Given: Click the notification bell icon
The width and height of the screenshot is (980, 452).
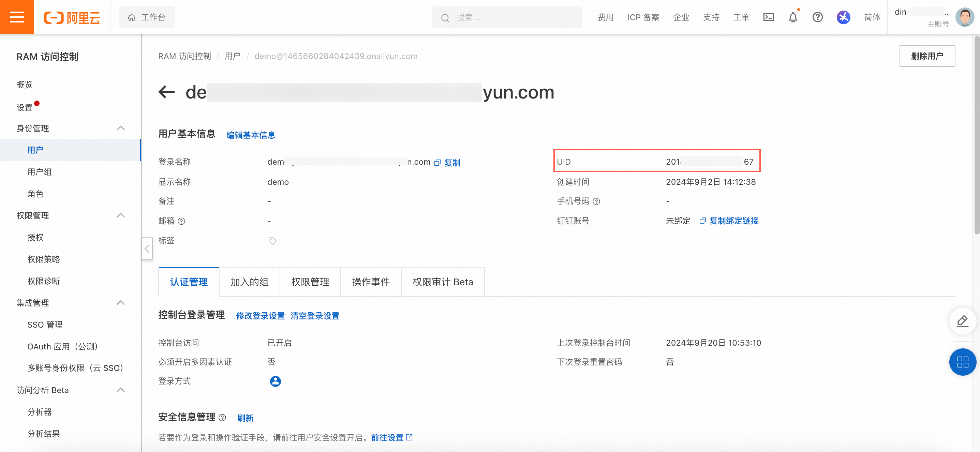Looking at the screenshot, I should [793, 17].
